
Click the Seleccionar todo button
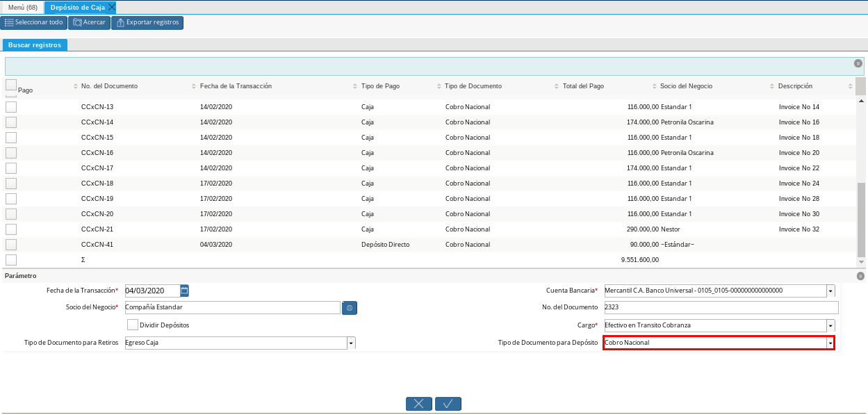click(34, 22)
